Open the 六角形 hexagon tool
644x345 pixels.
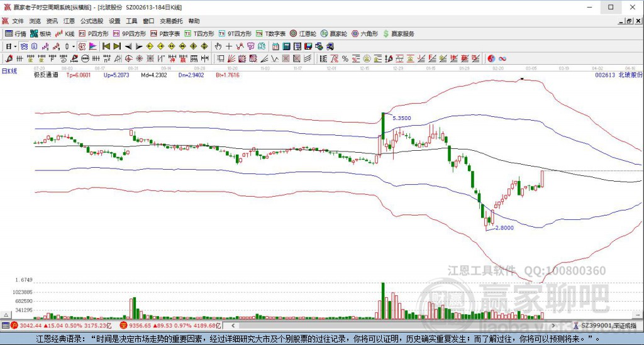coord(365,34)
